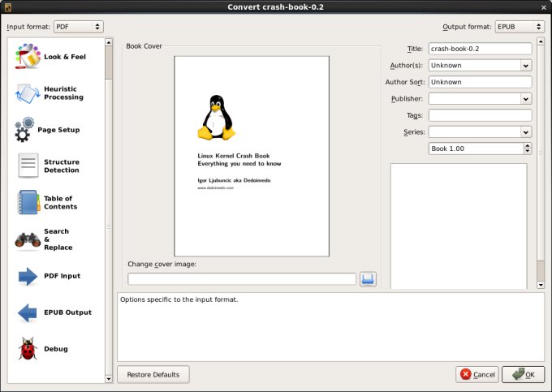The image size is (552, 392).
Task: Open PDF Input right-arrow icon
Action: click(28, 276)
